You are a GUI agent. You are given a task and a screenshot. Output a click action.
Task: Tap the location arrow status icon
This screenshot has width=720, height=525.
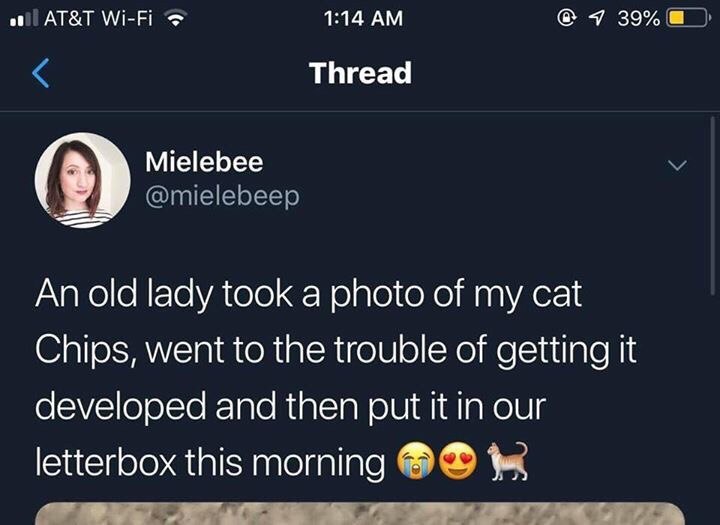point(596,18)
